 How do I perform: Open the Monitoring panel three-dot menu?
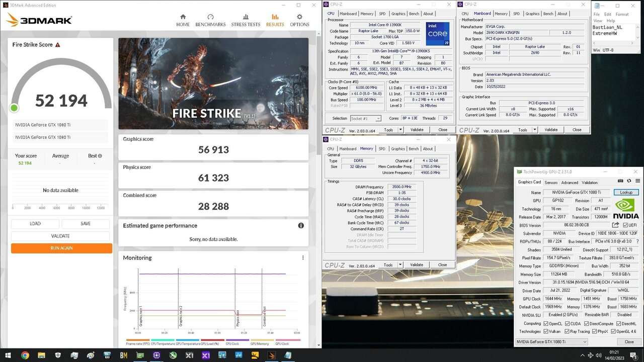pyautogui.click(x=303, y=258)
